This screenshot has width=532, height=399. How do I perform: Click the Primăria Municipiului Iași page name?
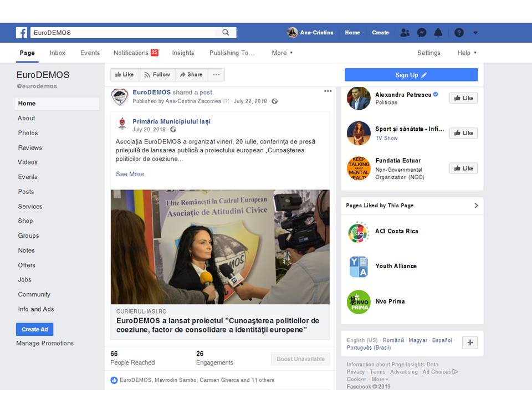point(171,121)
